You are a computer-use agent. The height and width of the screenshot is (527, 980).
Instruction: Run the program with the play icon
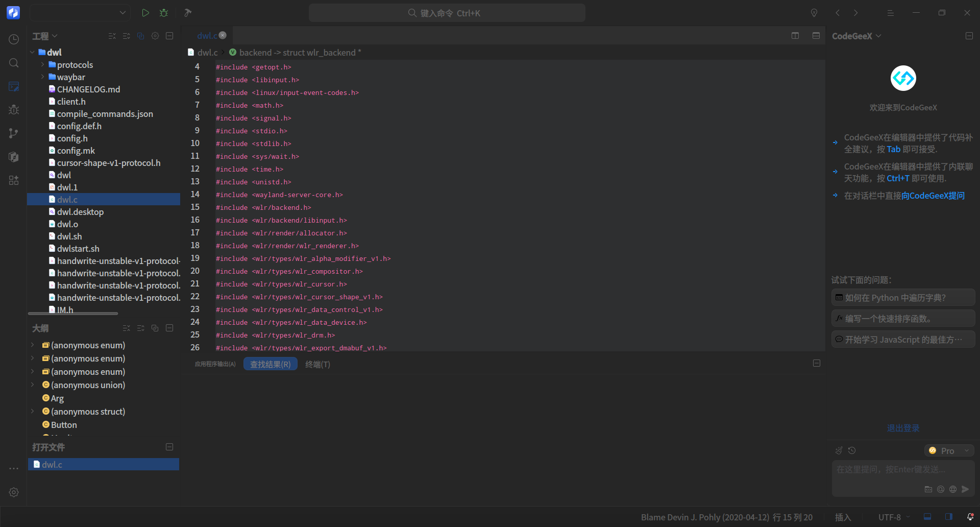145,13
